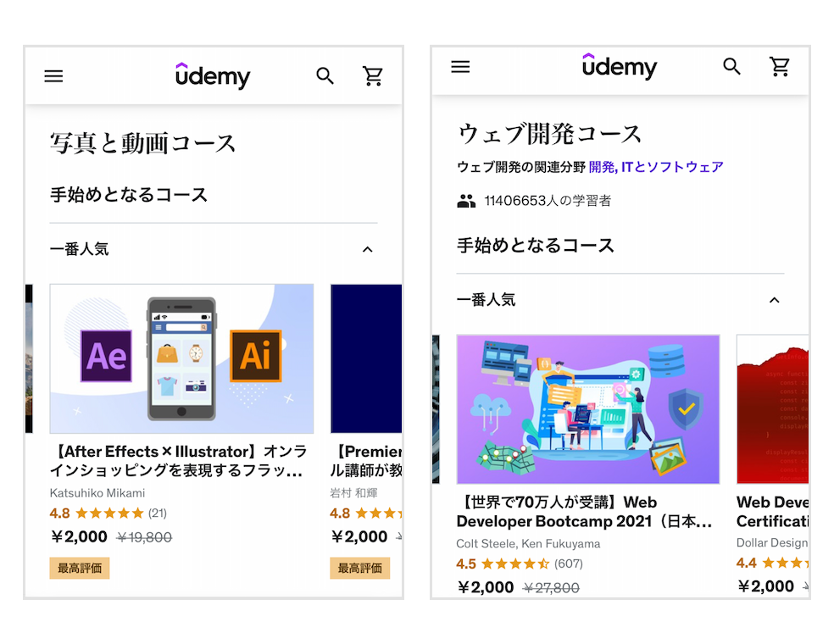Image resolution: width=834 pixels, height=644 pixels.
Task: Click 4.8 star rating with (21) reviews
Action: pyautogui.click(x=108, y=514)
